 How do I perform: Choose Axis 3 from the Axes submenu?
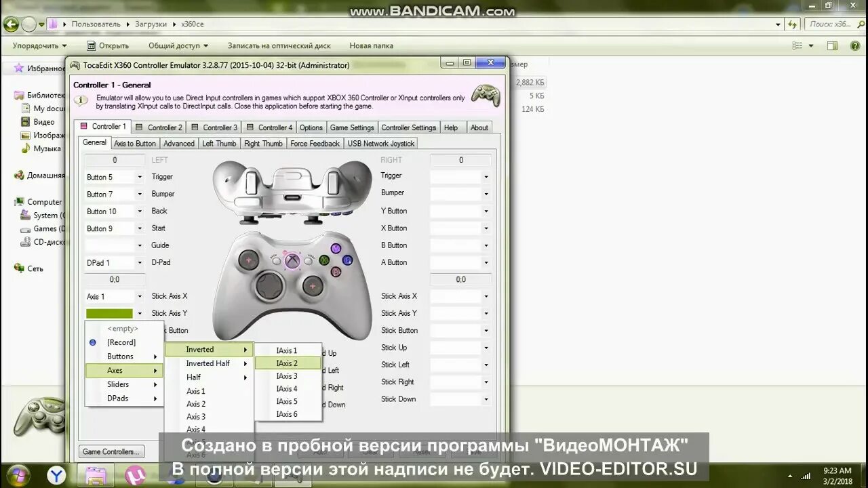209,417
